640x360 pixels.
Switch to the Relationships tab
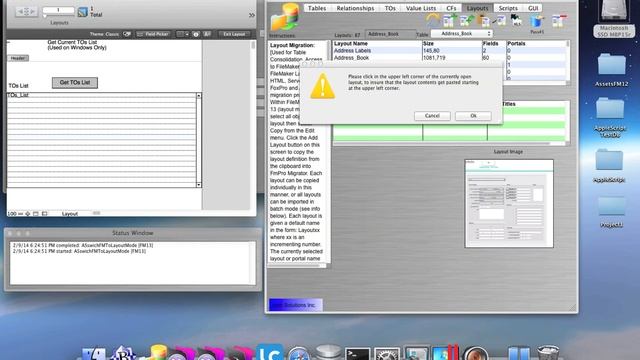(x=355, y=8)
